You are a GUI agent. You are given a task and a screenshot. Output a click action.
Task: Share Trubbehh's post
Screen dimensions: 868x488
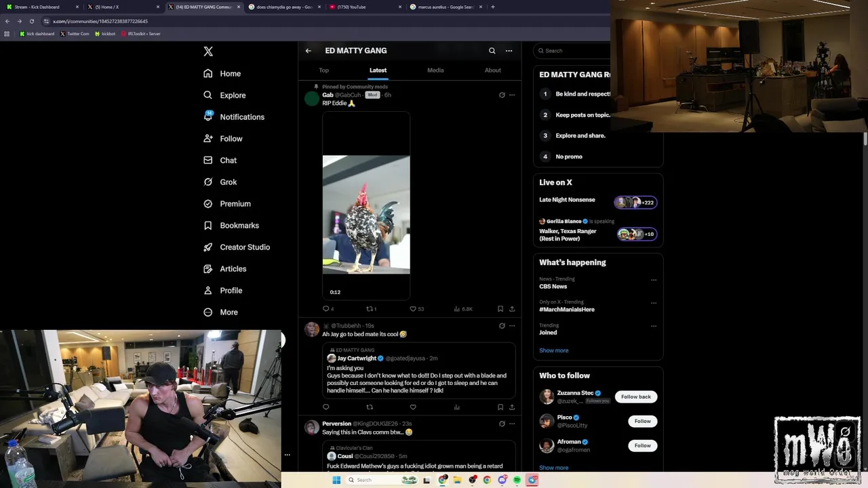[x=512, y=407]
